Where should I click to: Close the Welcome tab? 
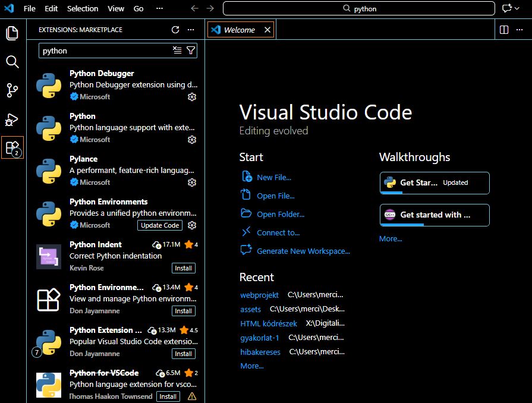pyautogui.click(x=267, y=30)
